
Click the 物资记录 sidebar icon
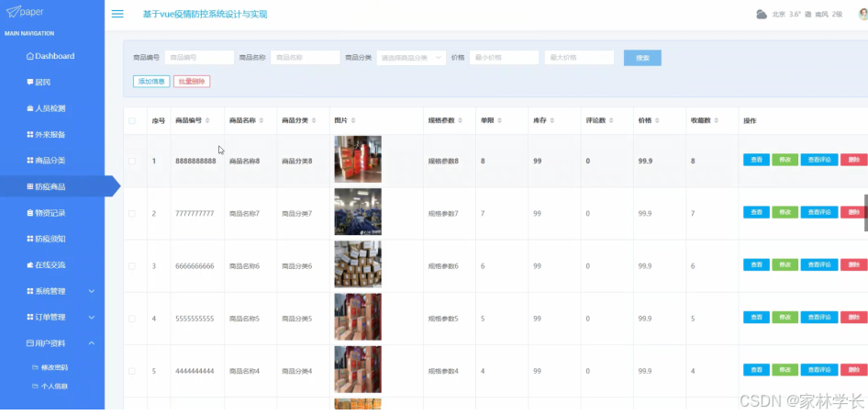pyautogui.click(x=30, y=213)
